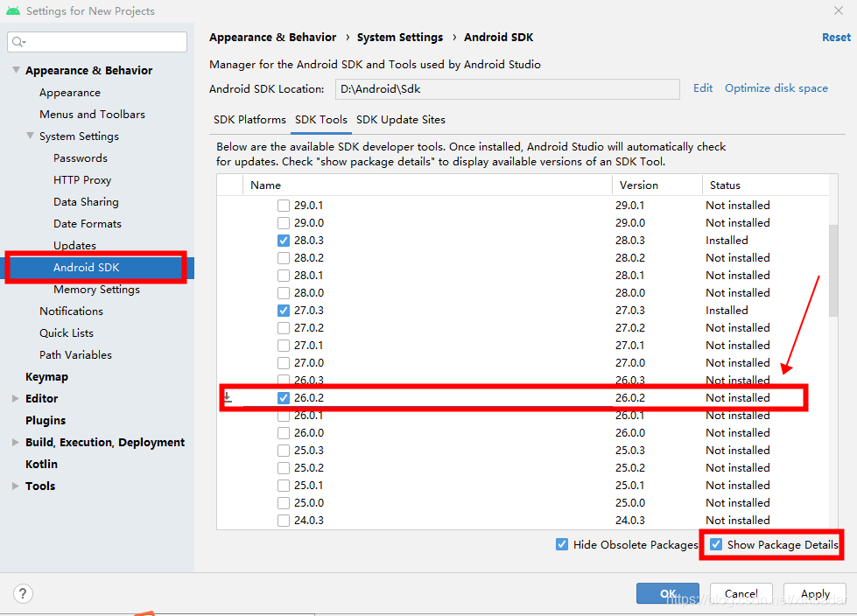This screenshot has width=857, height=616.
Task: Click the download icon beside 26.0.2
Action: pyautogui.click(x=228, y=397)
